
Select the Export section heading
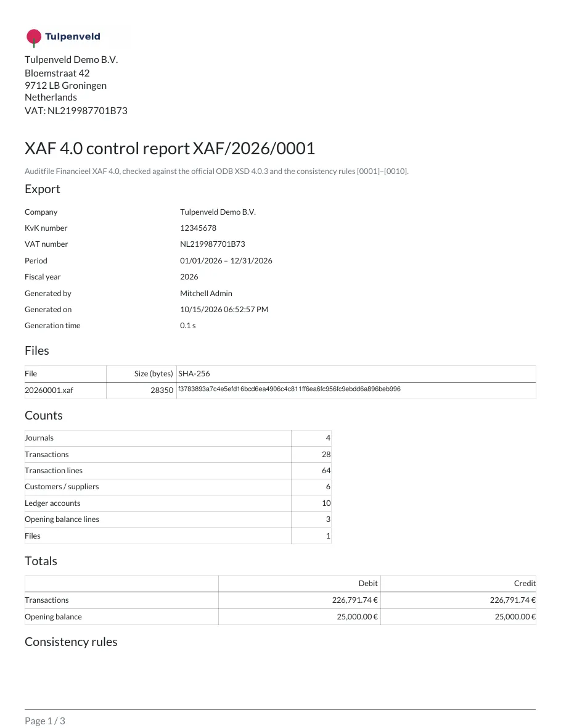pos(42,189)
